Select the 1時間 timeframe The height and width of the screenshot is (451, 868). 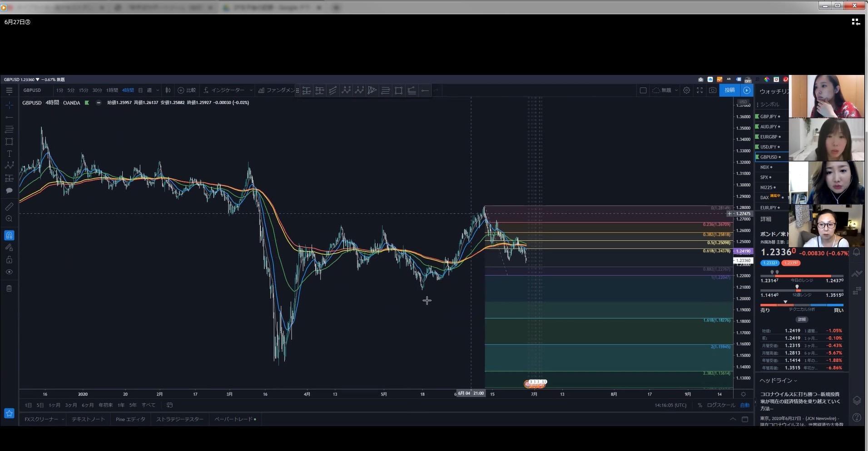[112, 90]
